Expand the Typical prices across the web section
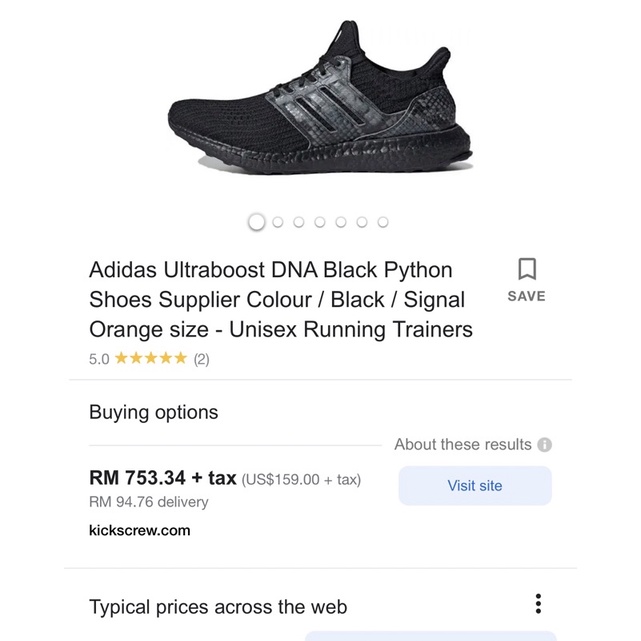 [218, 607]
